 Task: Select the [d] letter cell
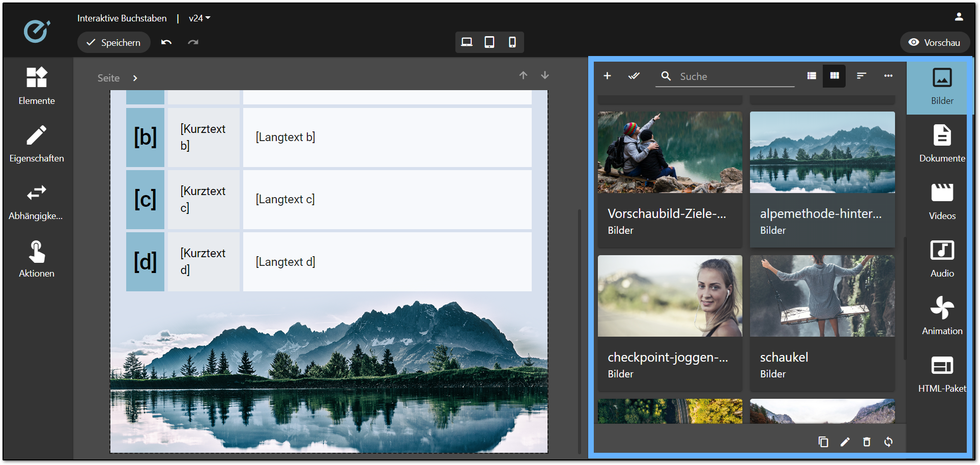tap(145, 262)
